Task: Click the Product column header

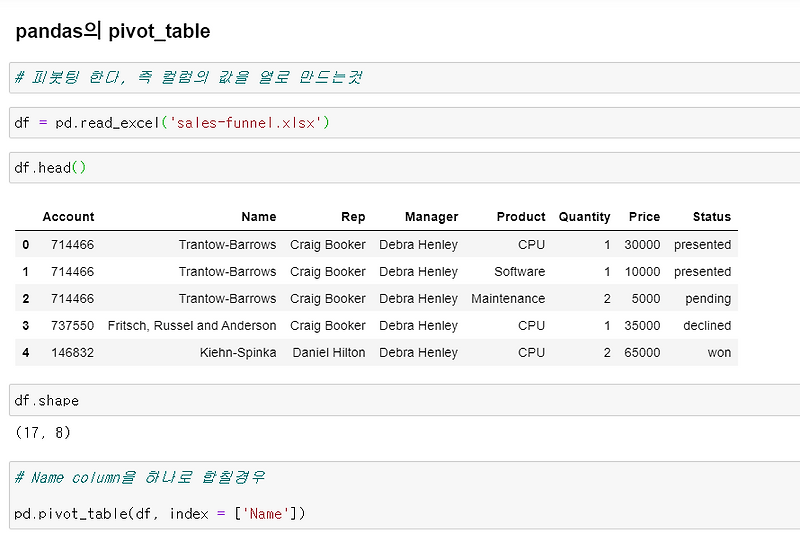Action: (x=521, y=217)
